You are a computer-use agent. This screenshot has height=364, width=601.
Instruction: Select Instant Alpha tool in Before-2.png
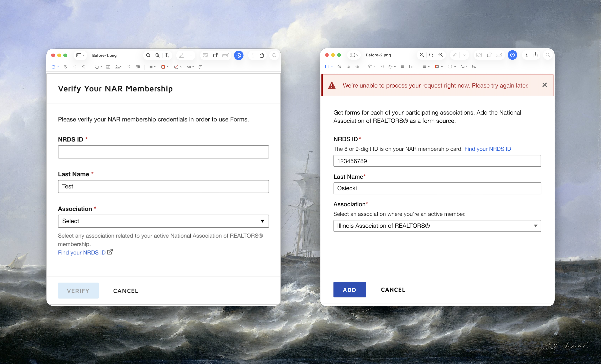click(x=339, y=67)
